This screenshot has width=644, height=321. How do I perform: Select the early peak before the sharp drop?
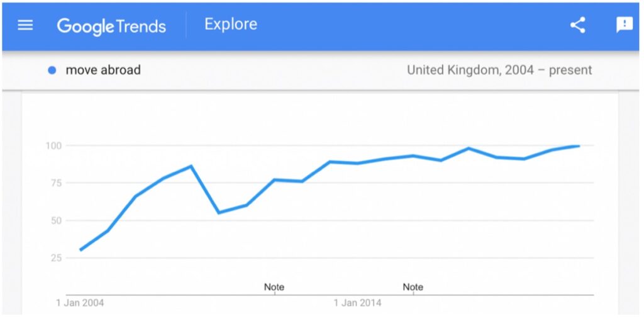point(191,166)
